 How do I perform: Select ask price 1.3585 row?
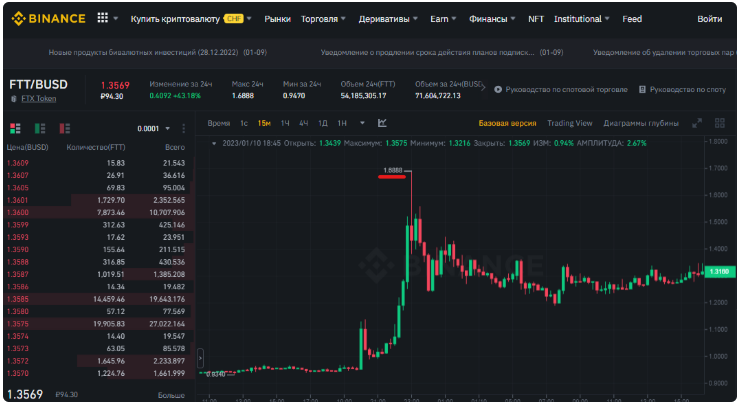coord(99,299)
